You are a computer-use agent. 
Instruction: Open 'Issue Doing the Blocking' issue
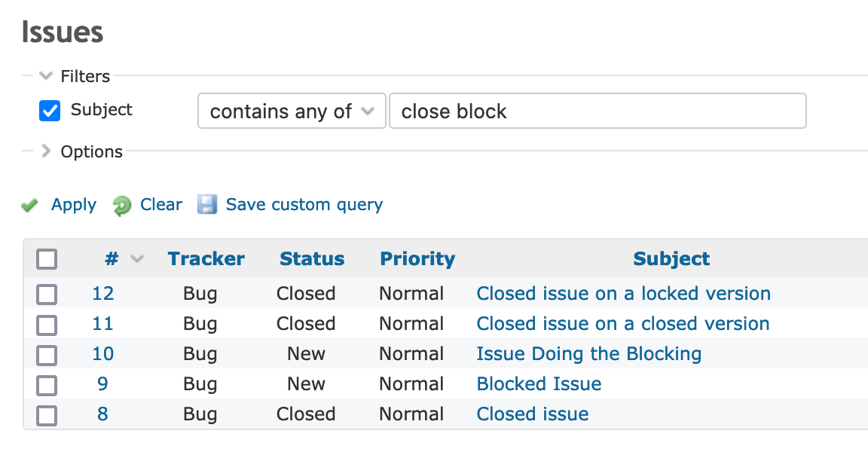point(589,354)
